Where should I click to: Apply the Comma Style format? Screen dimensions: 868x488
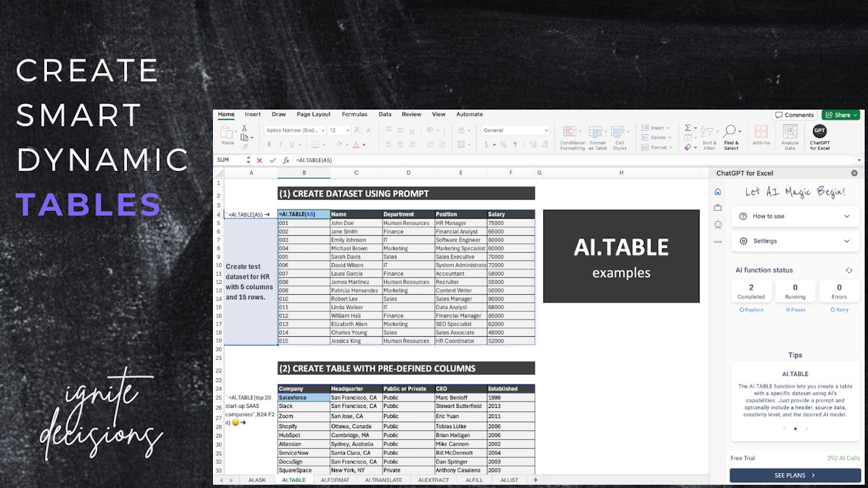click(513, 145)
